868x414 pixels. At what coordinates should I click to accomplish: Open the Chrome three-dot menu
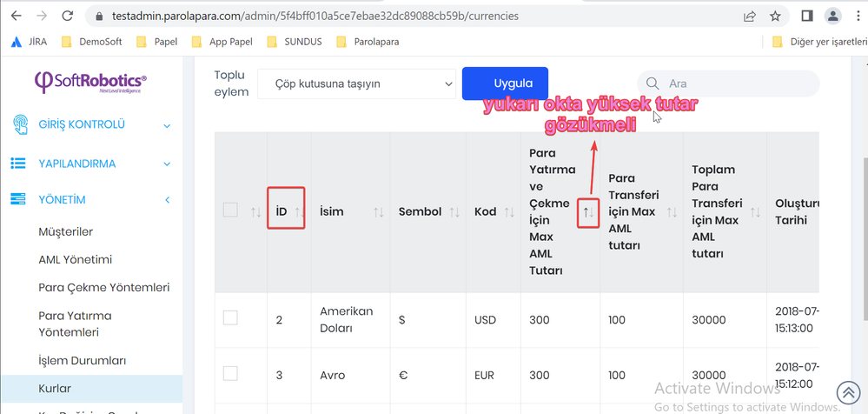click(x=858, y=16)
